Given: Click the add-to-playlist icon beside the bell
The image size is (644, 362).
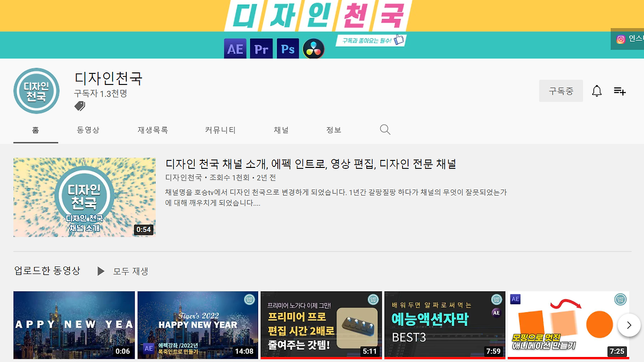Looking at the screenshot, I should click(x=619, y=91).
